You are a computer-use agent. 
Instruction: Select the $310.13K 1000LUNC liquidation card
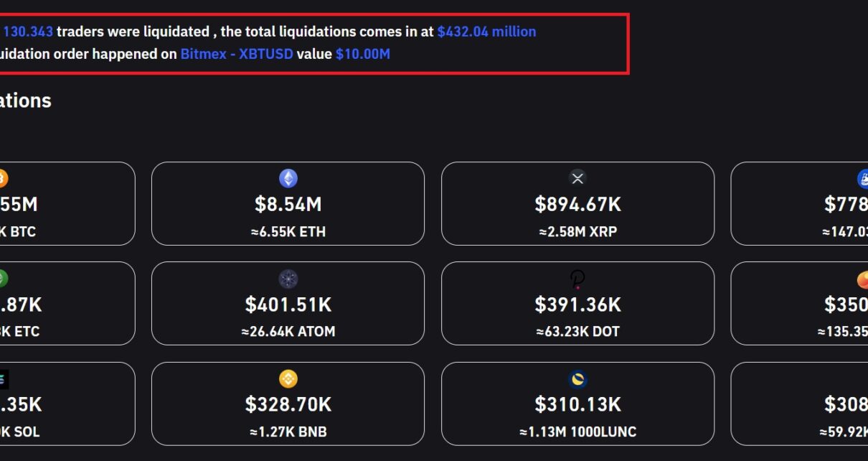577,404
